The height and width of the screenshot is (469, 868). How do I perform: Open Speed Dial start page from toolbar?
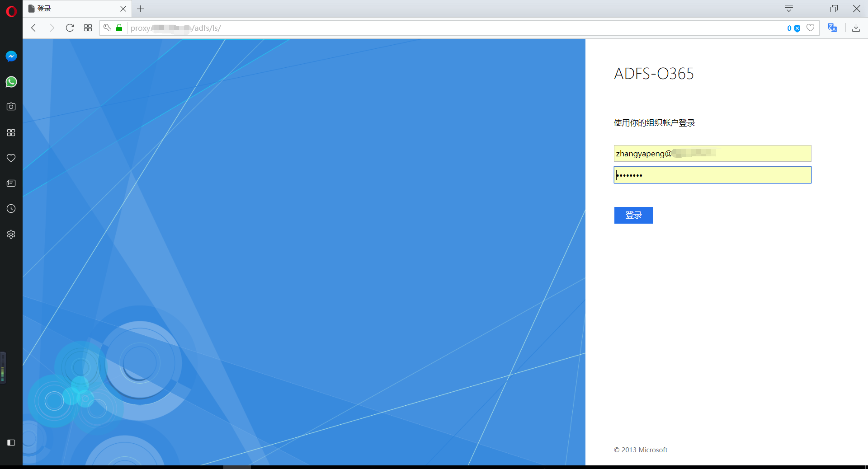click(x=88, y=28)
